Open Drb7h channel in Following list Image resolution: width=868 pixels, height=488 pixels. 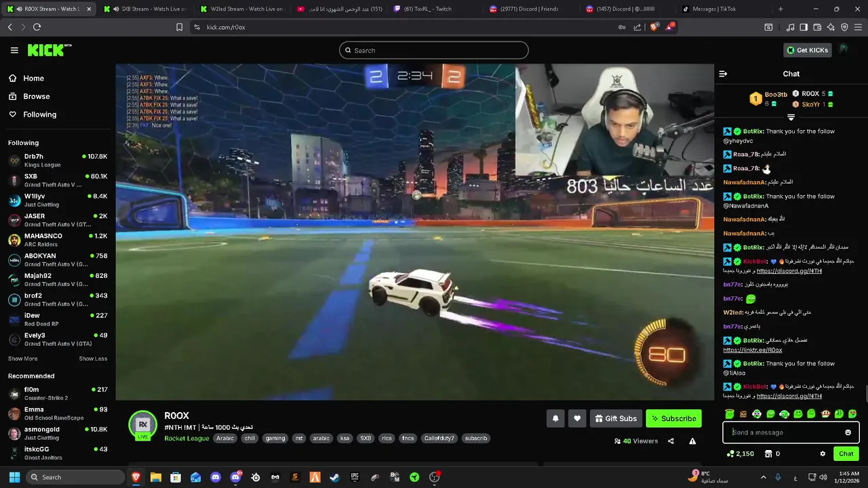click(58, 161)
